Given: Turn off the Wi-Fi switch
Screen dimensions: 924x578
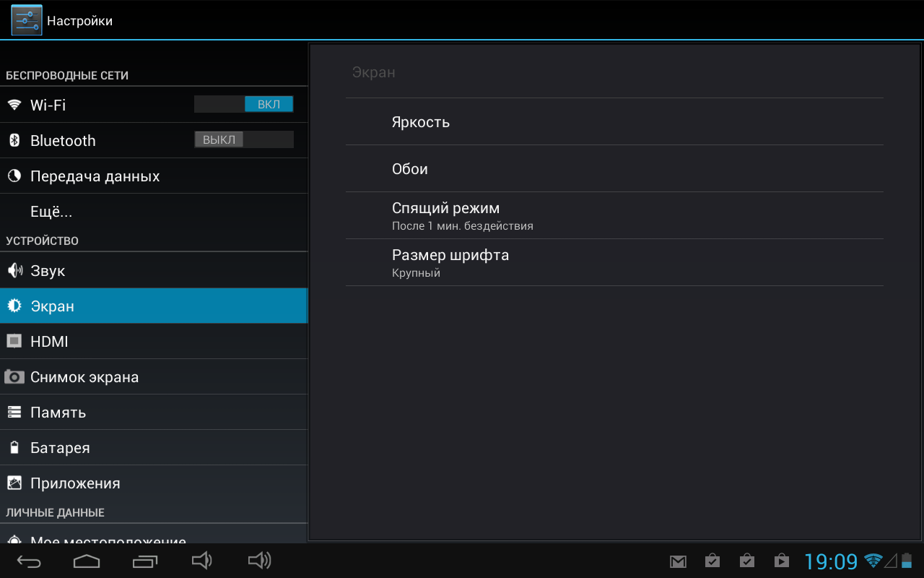Looking at the screenshot, I should (x=244, y=104).
